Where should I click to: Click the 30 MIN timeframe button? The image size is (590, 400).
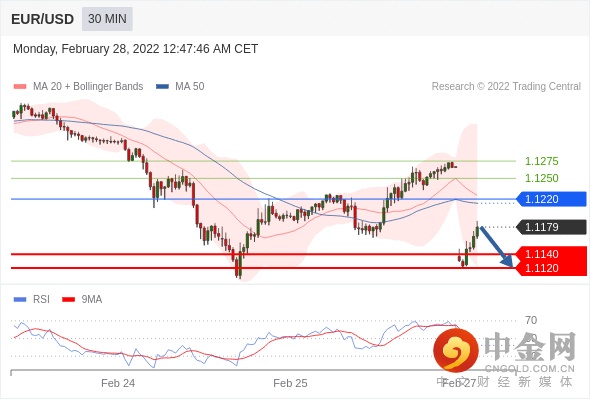[x=107, y=19]
